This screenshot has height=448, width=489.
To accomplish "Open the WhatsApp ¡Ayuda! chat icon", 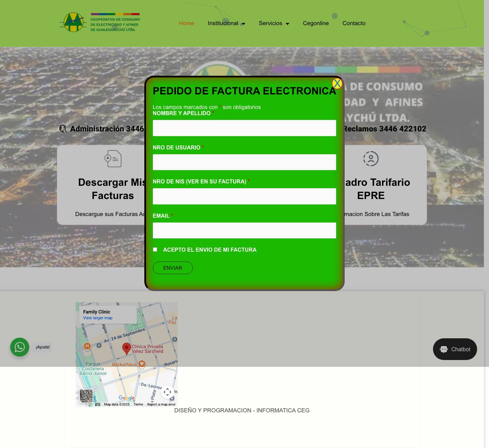I will (x=19, y=347).
